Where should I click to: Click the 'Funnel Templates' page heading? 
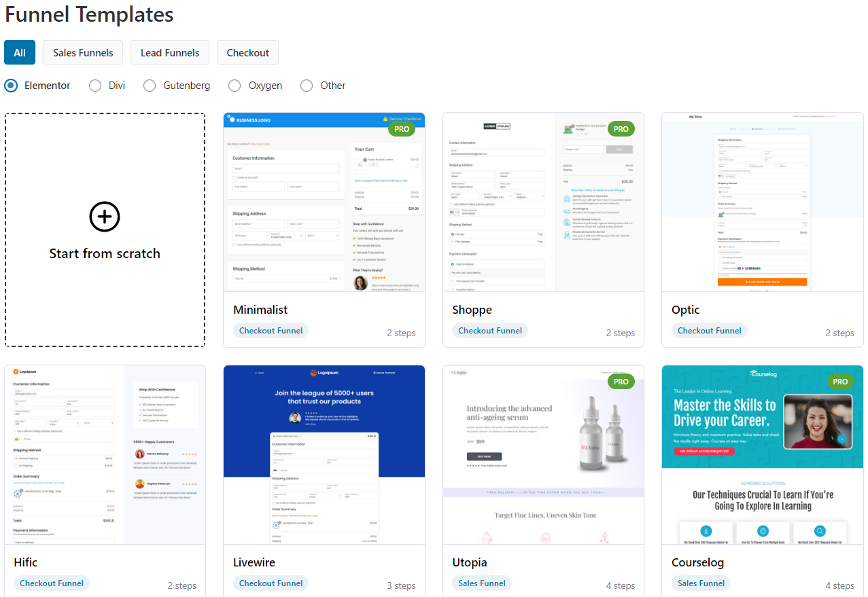pyautogui.click(x=89, y=14)
